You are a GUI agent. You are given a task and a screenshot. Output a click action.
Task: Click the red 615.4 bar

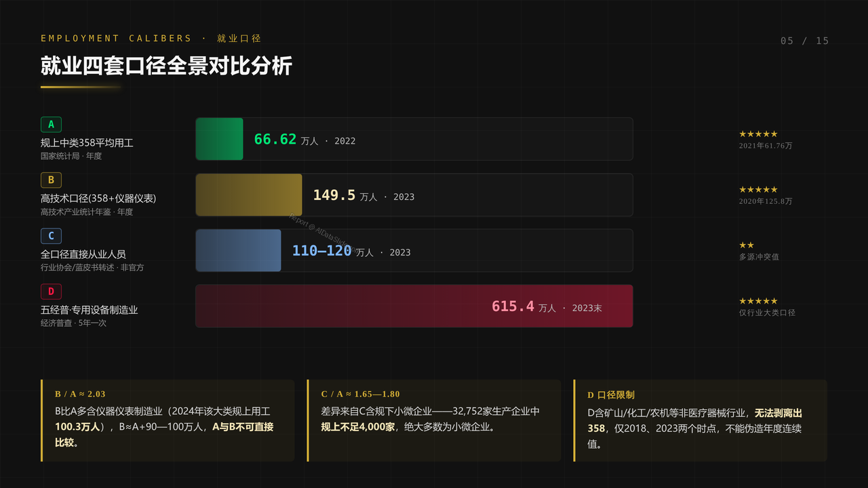414,306
